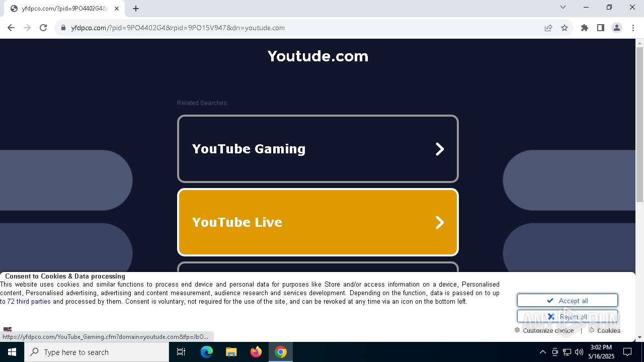Open the network tray icon
Image resolution: width=644 pixels, height=362 pixels.
click(x=567, y=352)
